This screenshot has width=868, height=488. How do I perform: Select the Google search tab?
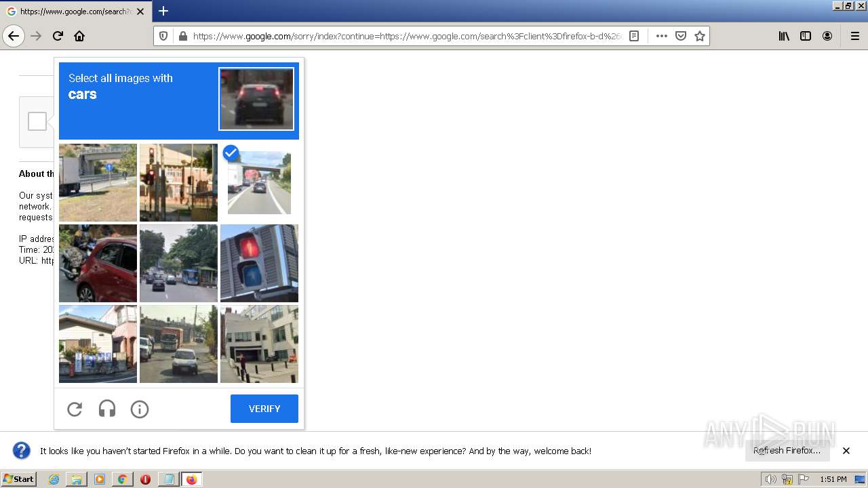tap(76, 12)
